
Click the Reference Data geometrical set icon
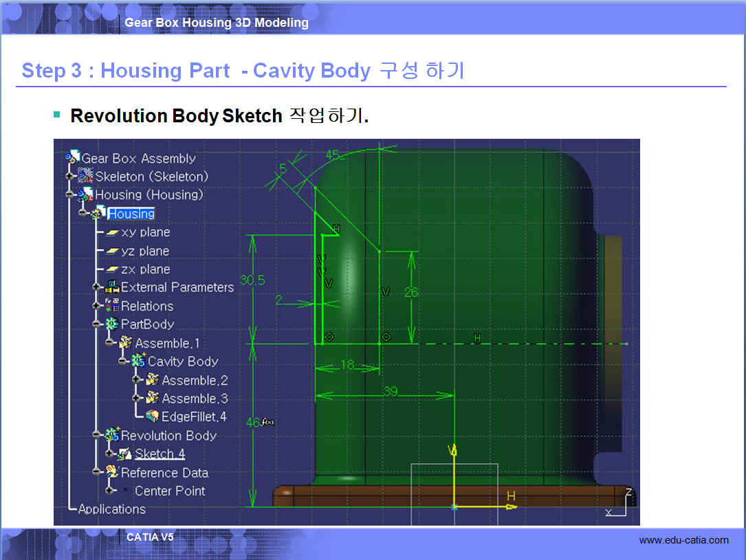tap(111, 472)
